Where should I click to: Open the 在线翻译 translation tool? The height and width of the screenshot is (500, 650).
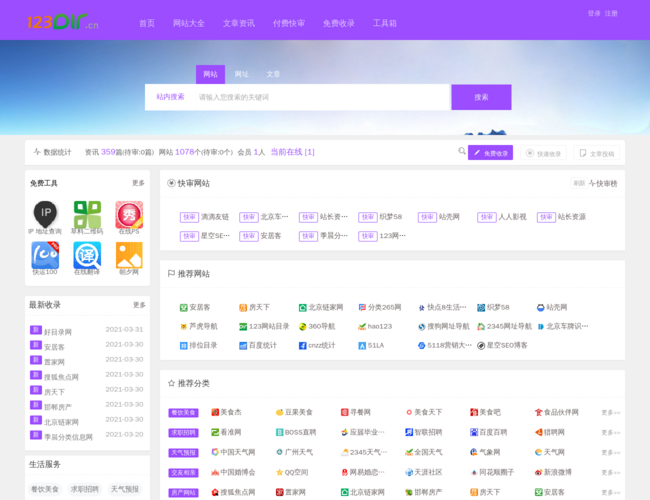pyautogui.click(x=87, y=255)
